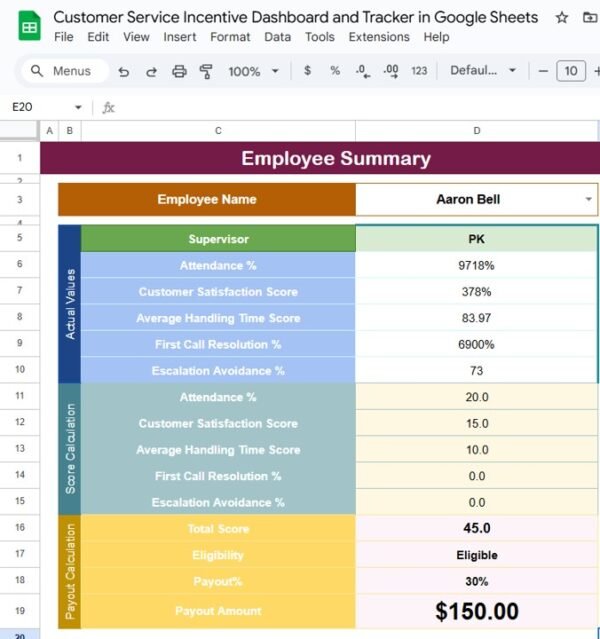The height and width of the screenshot is (639, 600).
Task: Select the 45.0 total score cell
Action: click(476, 528)
